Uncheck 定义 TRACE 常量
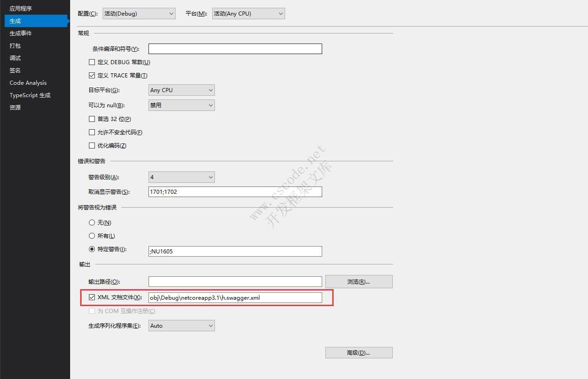The width and height of the screenshot is (588, 379). point(92,75)
